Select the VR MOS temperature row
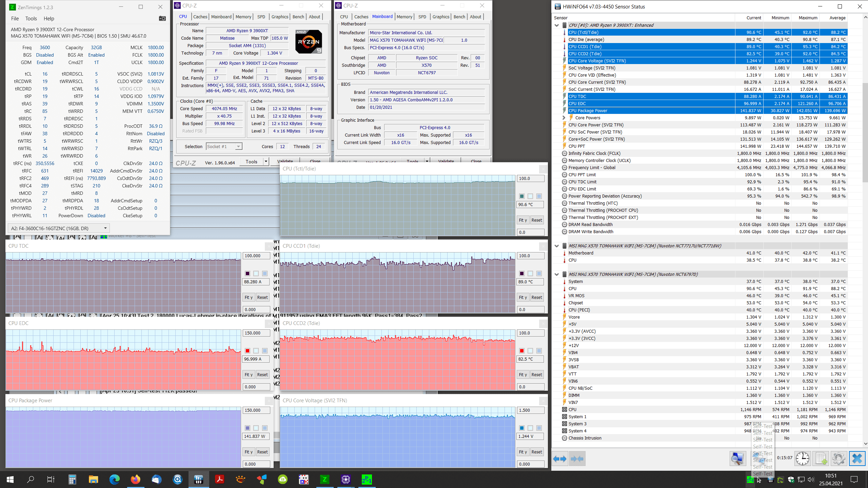 click(707, 296)
